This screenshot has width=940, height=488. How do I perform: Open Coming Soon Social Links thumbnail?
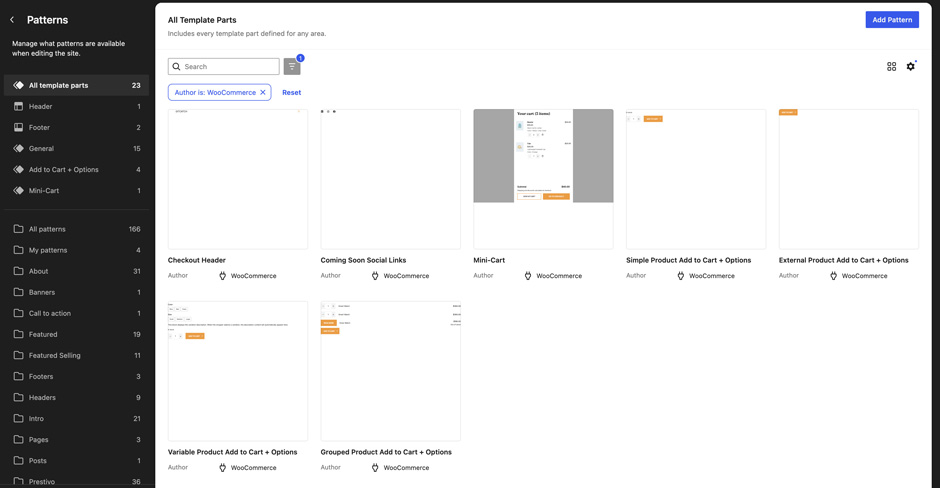point(391,179)
